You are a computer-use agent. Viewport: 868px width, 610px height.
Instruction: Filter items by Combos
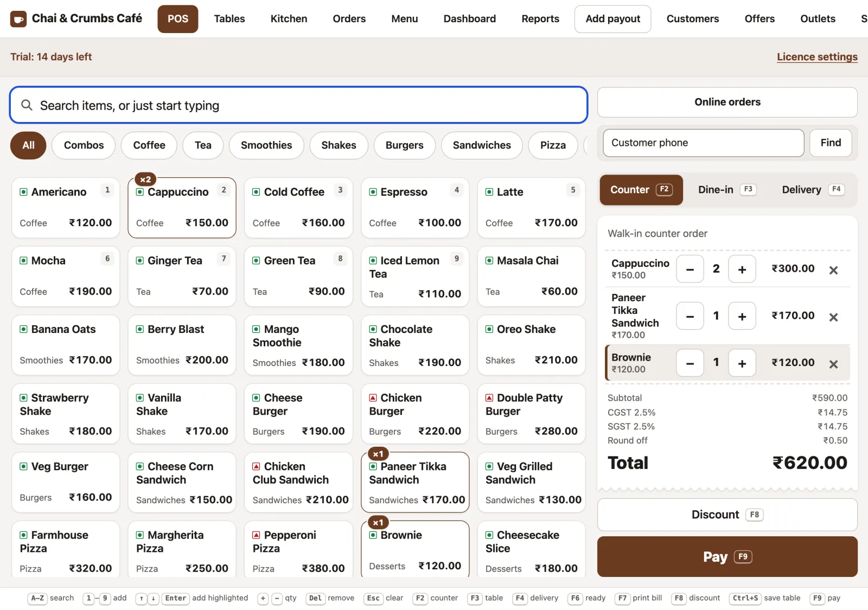(x=84, y=145)
